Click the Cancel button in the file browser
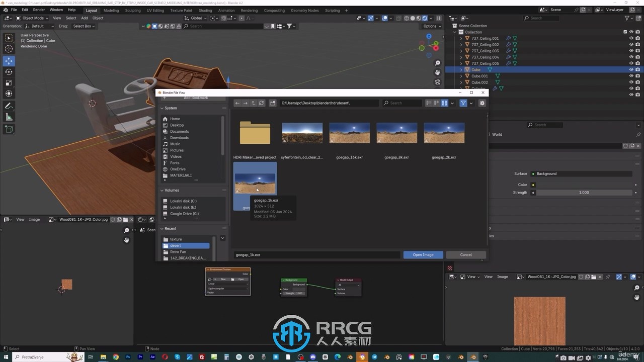644x362 pixels. coord(466,255)
